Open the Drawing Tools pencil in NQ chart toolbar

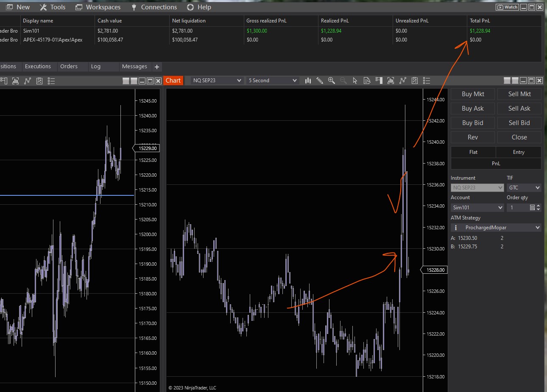click(x=320, y=81)
